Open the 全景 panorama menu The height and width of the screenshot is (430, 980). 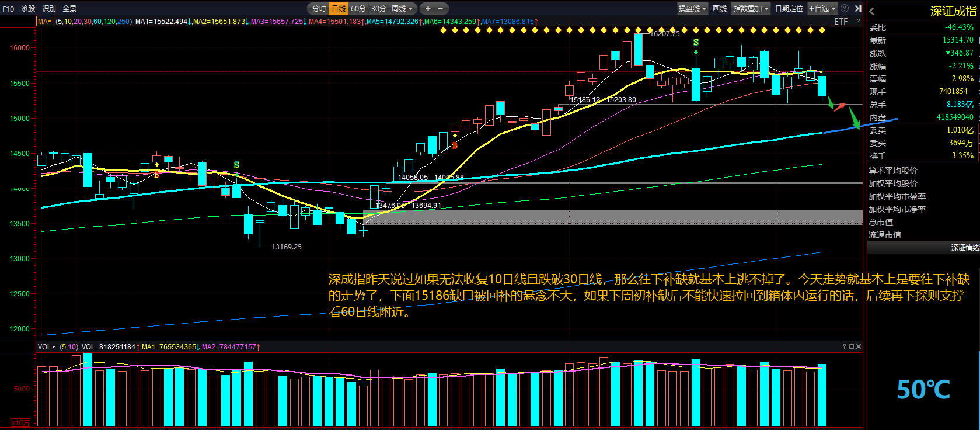pyautogui.click(x=69, y=9)
